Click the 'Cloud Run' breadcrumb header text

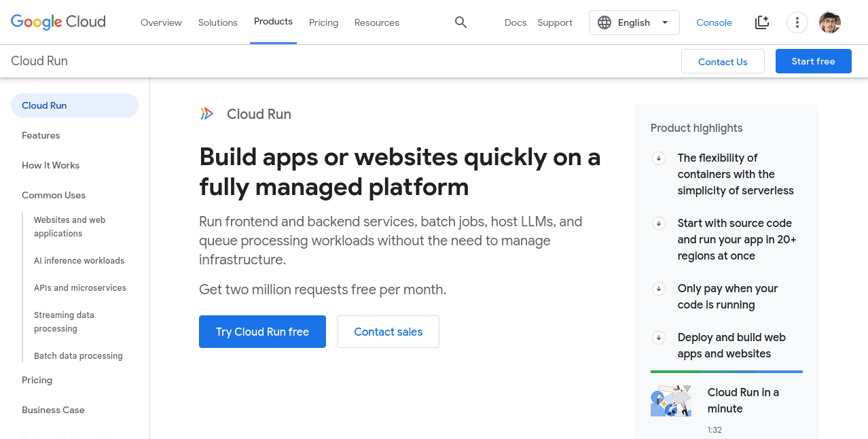coord(39,60)
